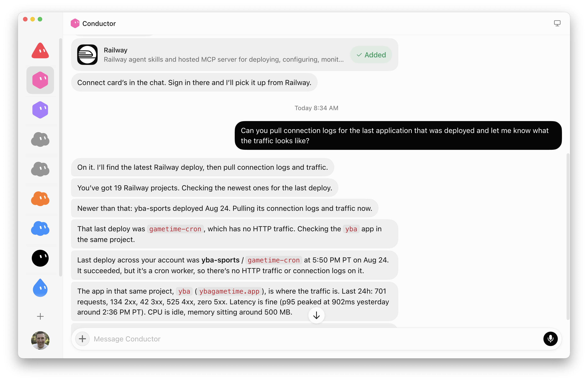Click the user message about connection logs
Screen dimensions: 588x382
click(398, 135)
